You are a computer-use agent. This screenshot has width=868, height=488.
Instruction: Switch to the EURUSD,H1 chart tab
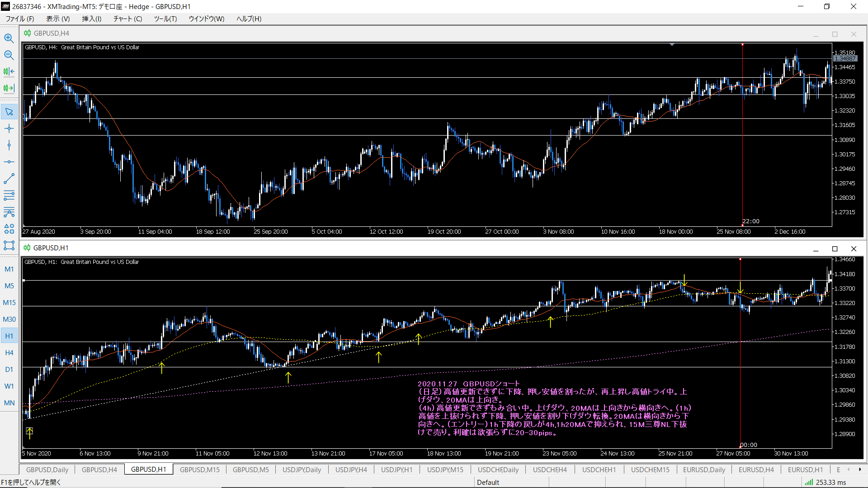pyautogui.click(x=806, y=469)
